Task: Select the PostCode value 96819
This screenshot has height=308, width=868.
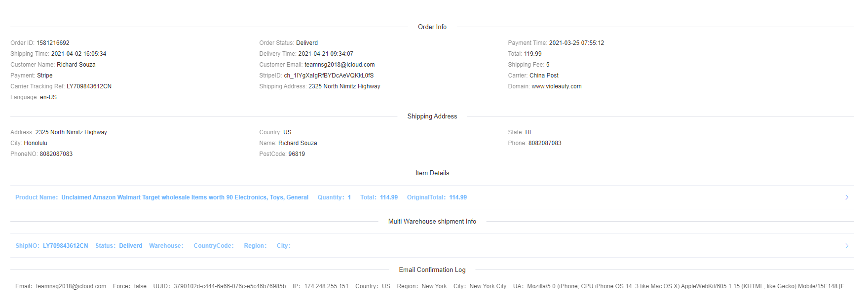Action: [297, 154]
